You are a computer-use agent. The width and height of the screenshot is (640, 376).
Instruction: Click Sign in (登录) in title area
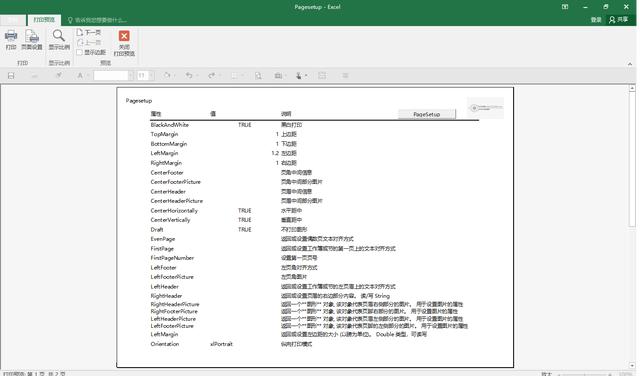point(596,20)
